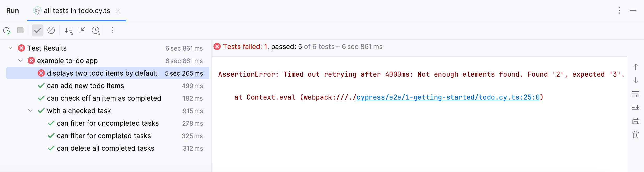Toggle the Show Passed tests filter
Image resolution: width=644 pixels, height=172 pixels.
click(37, 30)
